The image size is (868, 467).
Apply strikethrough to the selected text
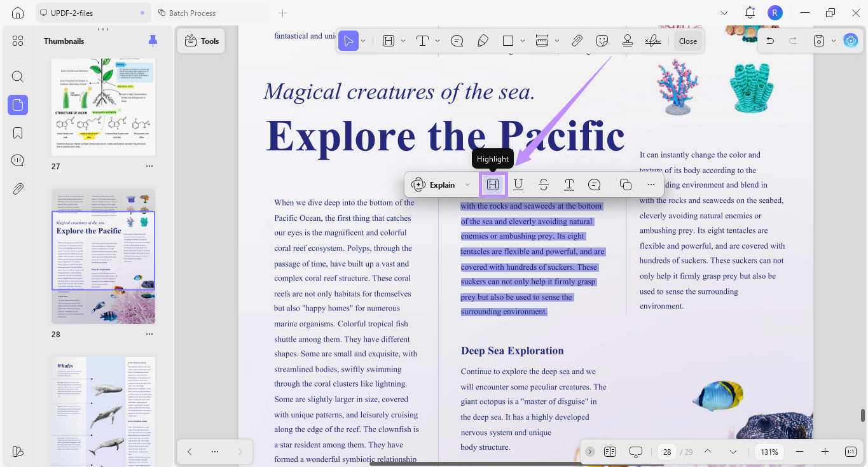click(544, 185)
